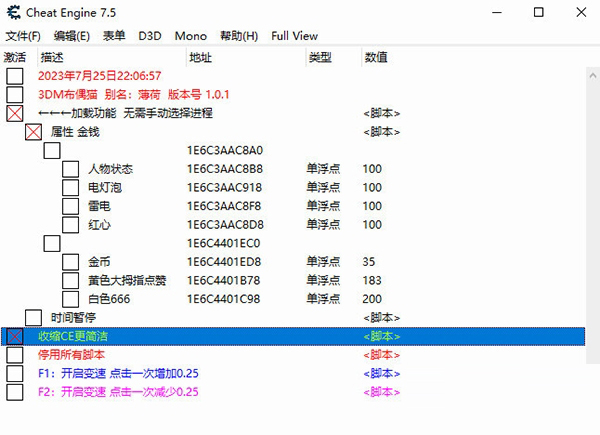
Task: Open the Mono menu
Action: pyautogui.click(x=191, y=36)
